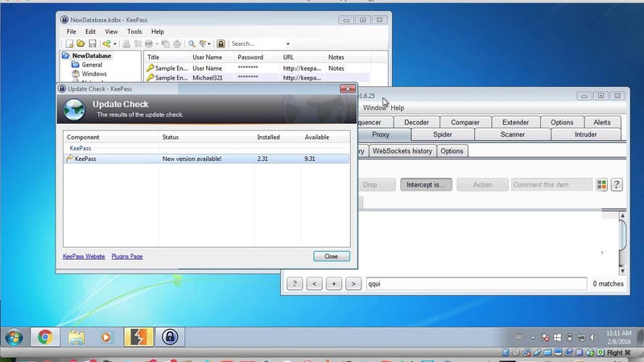Viewport: 644px width, 362px height.
Task: Open the KeePass Help menu
Action: pos(157,31)
